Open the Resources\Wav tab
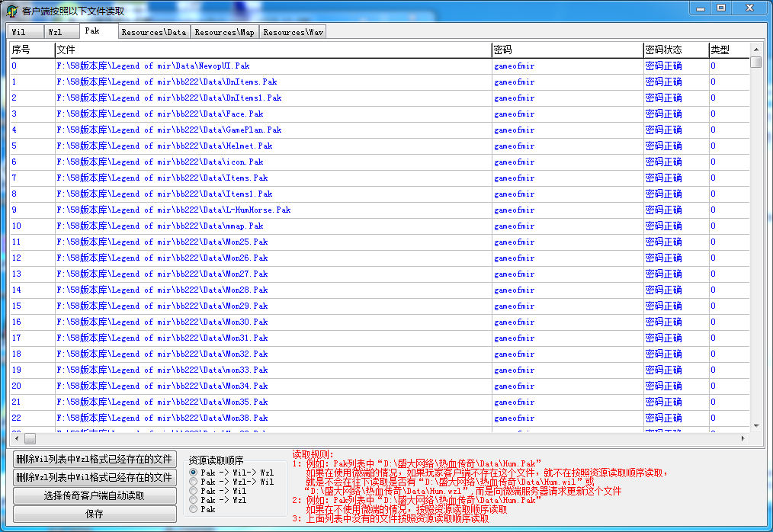Screen dimensions: 773x532 293,32
